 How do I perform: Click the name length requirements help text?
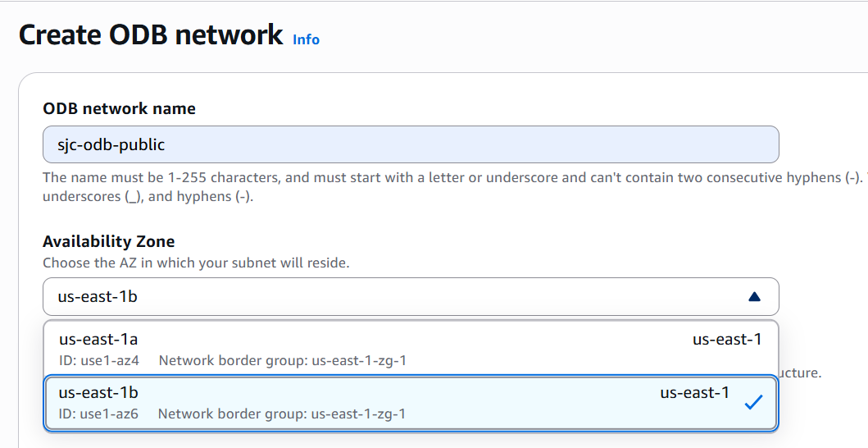point(452,177)
